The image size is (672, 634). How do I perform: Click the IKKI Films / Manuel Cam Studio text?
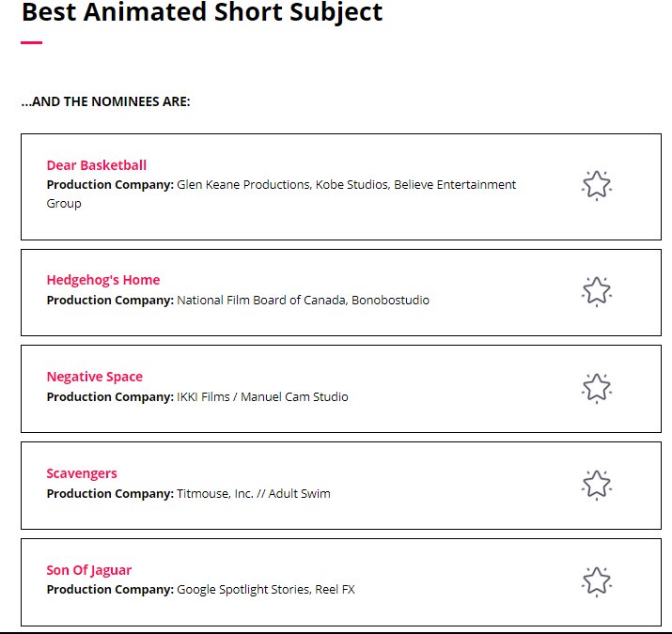262,397
